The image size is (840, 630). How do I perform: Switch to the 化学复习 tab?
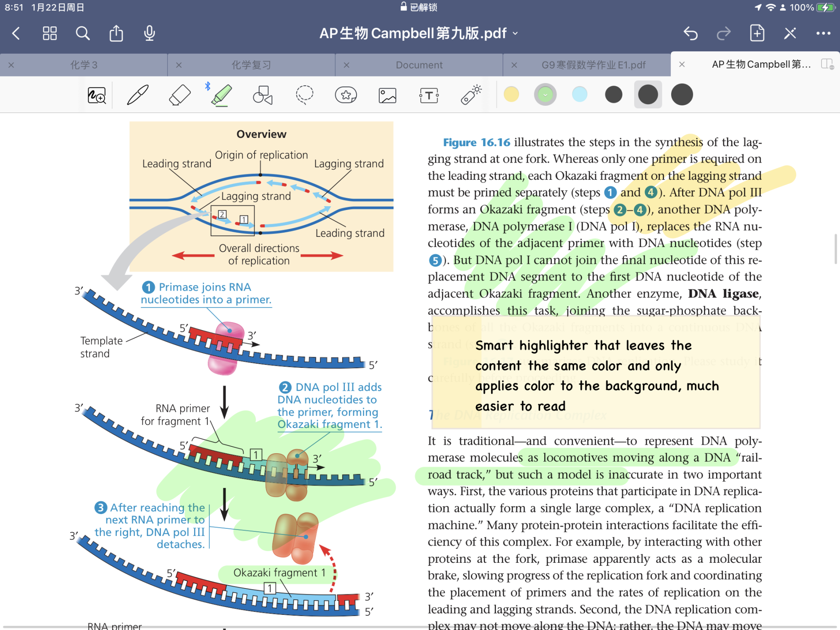tap(251, 65)
